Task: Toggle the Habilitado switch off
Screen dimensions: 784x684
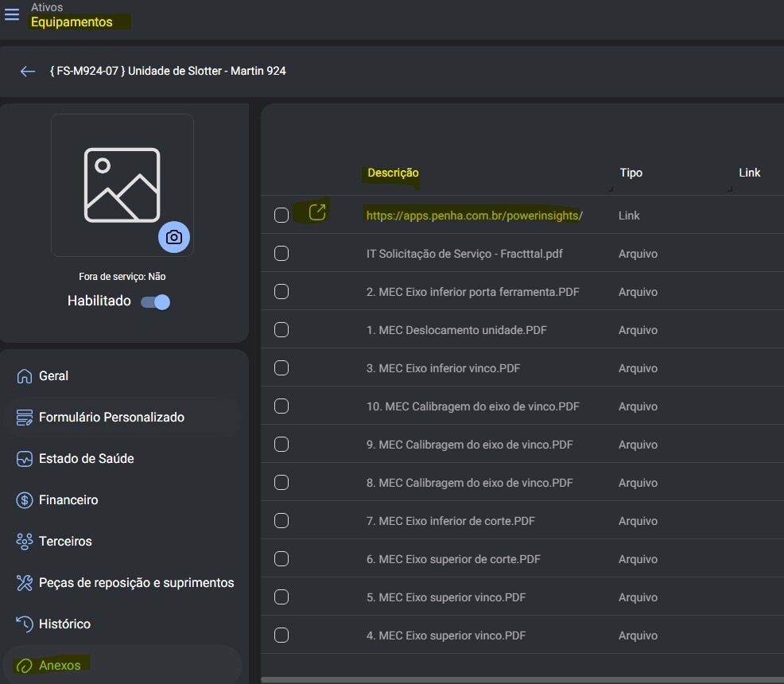Action: pos(156,302)
